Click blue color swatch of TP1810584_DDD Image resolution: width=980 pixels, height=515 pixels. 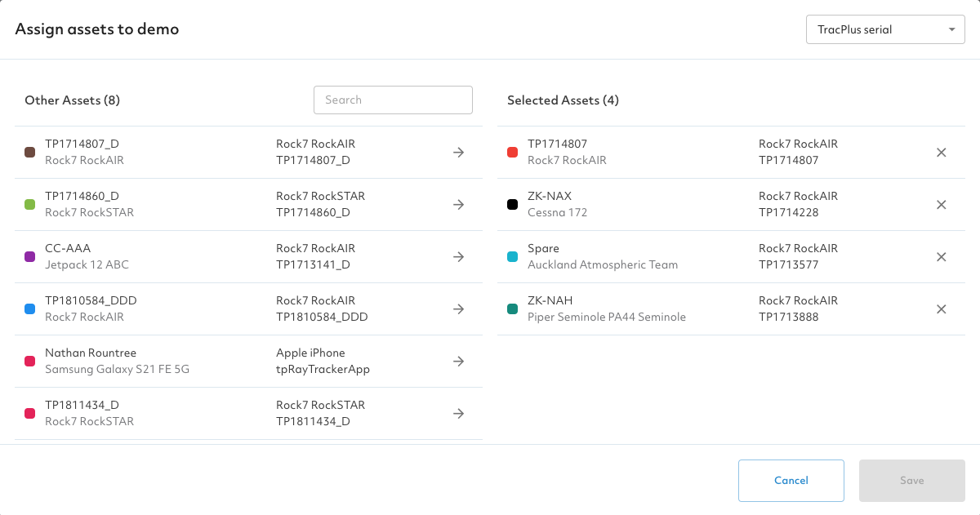point(30,309)
